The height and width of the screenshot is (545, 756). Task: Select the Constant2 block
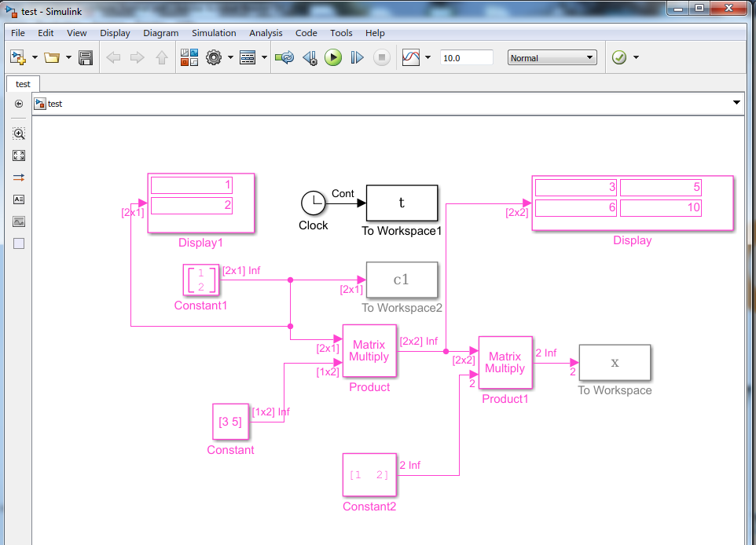point(369,474)
